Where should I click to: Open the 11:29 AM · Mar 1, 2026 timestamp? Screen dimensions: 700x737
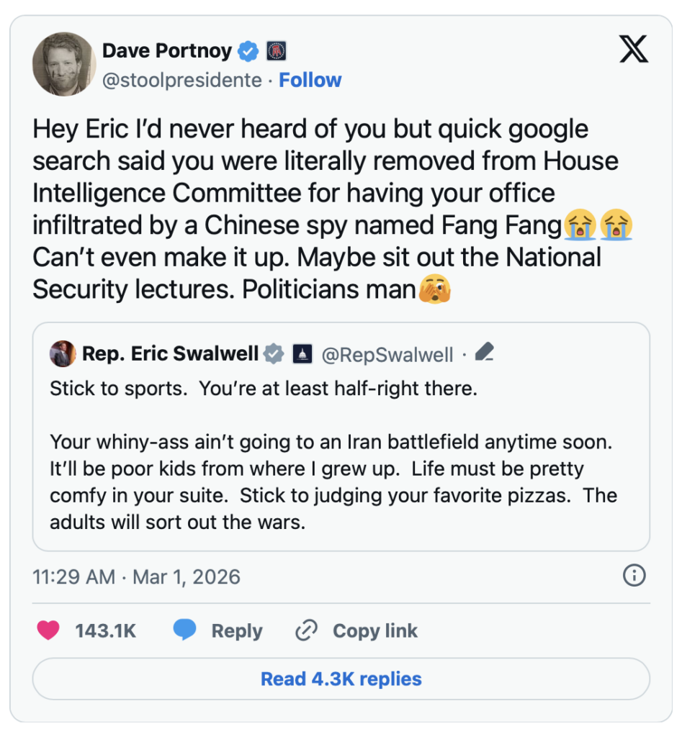[x=137, y=577]
